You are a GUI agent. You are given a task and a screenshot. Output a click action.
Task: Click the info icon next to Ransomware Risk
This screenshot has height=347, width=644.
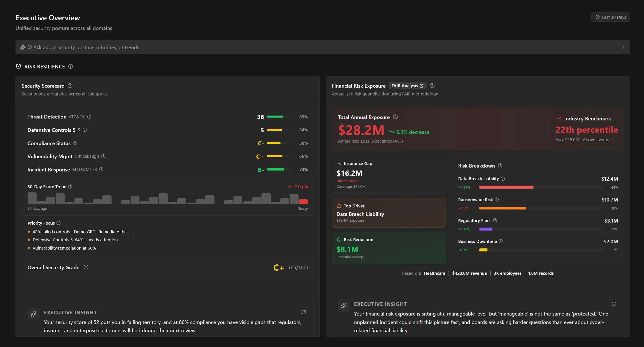[497, 200]
